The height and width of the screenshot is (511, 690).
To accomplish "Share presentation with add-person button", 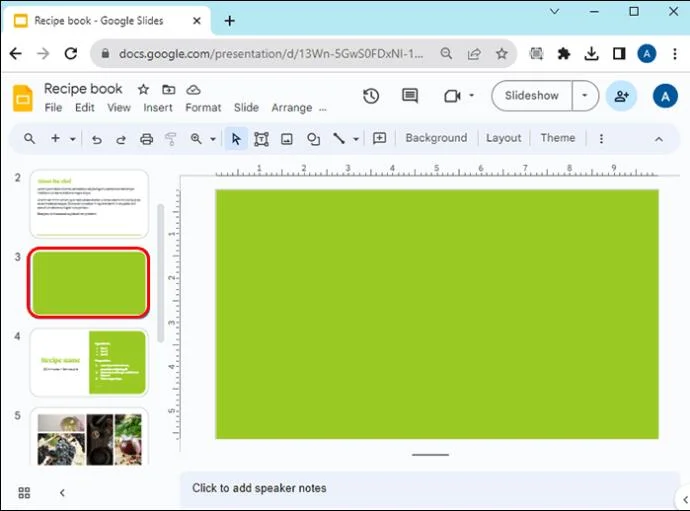I will coord(621,96).
